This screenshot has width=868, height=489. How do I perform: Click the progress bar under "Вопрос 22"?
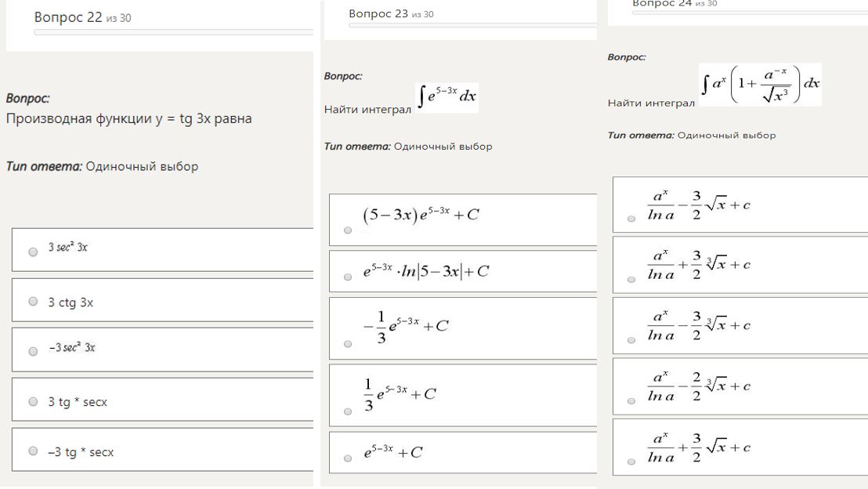pyautogui.click(x=172, y=32)
